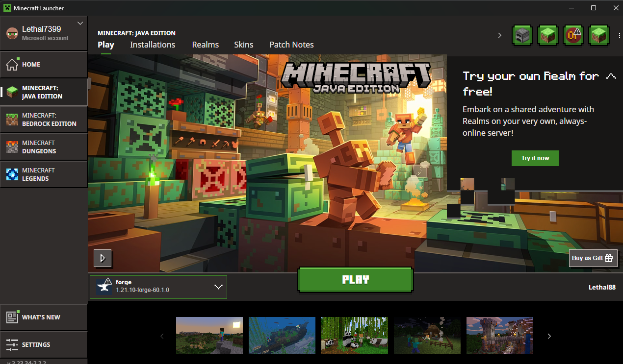Image resolution: width=623 pixels, height=364 pixels.
Task: Open the What's New section
Action: [x=44, y=317]
